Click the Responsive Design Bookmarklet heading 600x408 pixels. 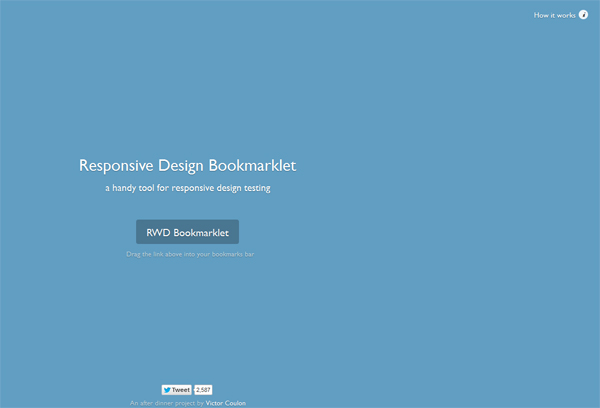click(x=188, y=166)
